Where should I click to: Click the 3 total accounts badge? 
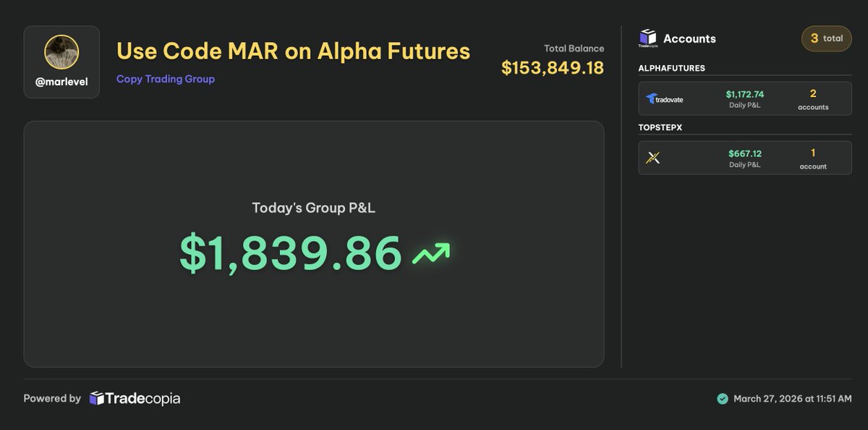tap(826, 38)
